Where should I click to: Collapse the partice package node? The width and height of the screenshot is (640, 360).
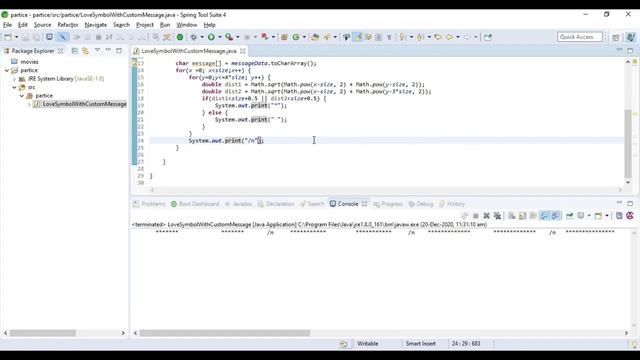[x=22, y=96]
